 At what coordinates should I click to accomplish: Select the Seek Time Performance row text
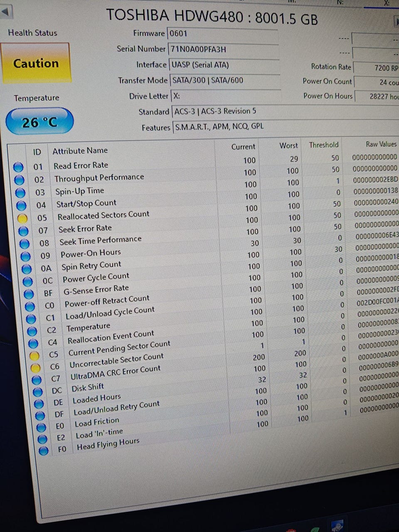[101, 241]
